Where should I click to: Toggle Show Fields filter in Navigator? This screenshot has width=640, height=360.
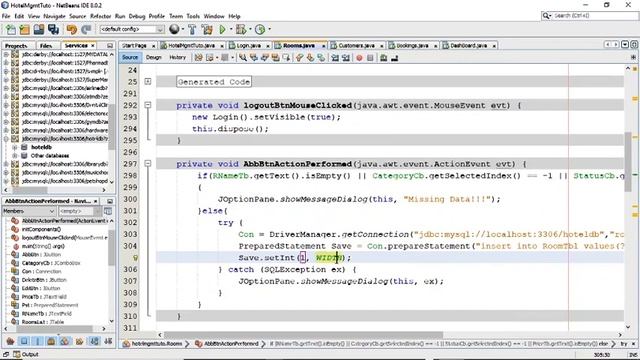(x=24, y=341)
